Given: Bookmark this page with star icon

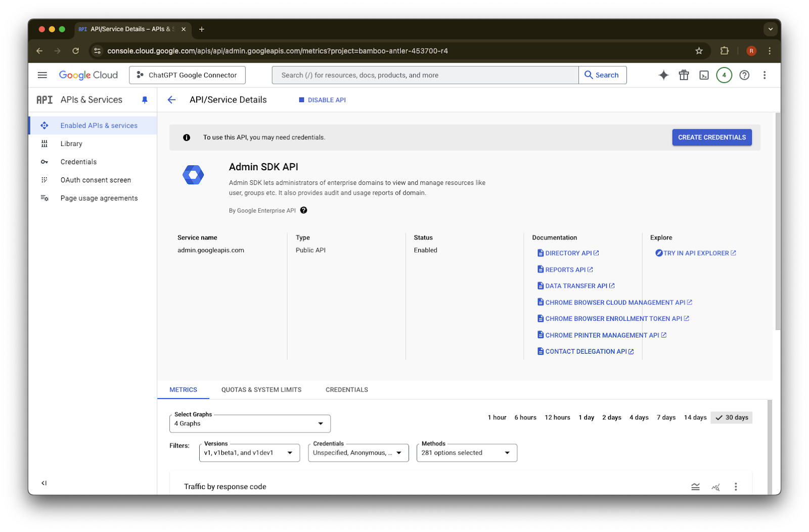Looking at the screenshot, I should coord(699,51).
